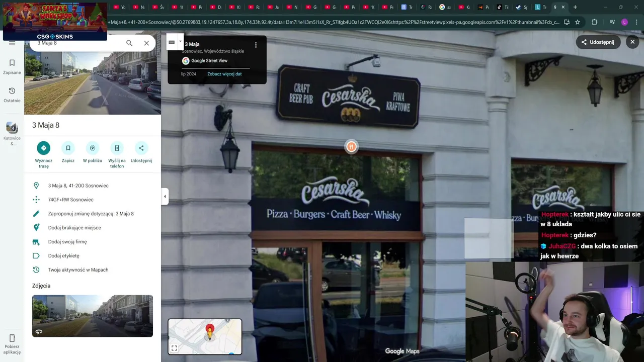Switch to the TikTok browser tab
This screenshot has height=362, width=644.
click(x=503, y=7)
